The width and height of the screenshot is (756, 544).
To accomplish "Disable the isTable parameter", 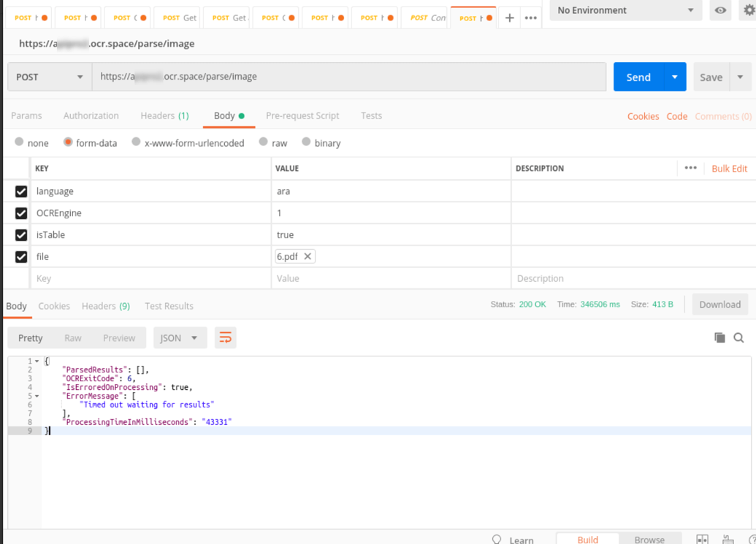I will [20, 234].
